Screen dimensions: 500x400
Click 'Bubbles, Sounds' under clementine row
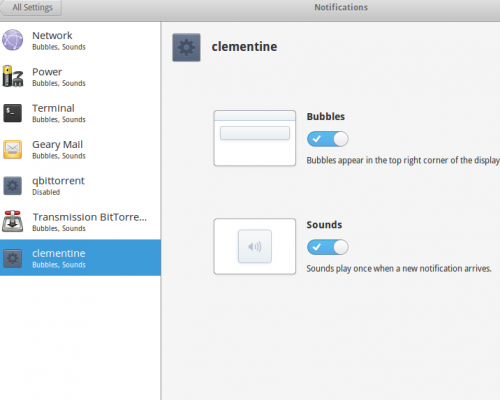point(59,265)
